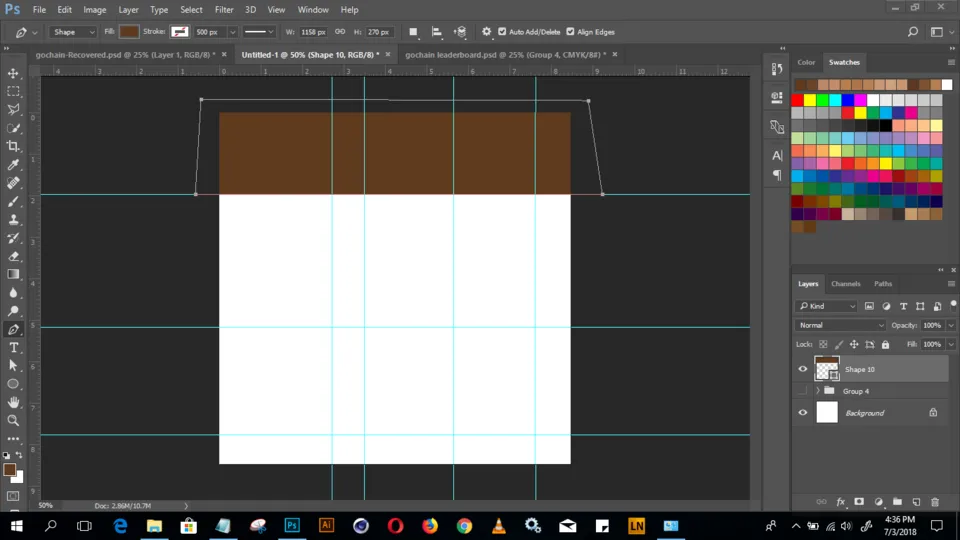Create a new layer
Image resolution: width=960 pixels, height=540 pixels.
click(x=916, y=502)
